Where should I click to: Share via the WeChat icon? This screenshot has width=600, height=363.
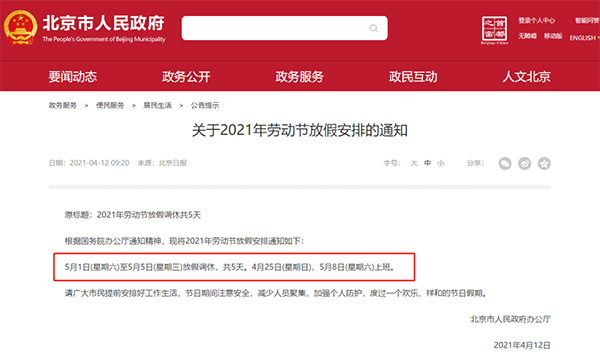(x=505, y=163)
